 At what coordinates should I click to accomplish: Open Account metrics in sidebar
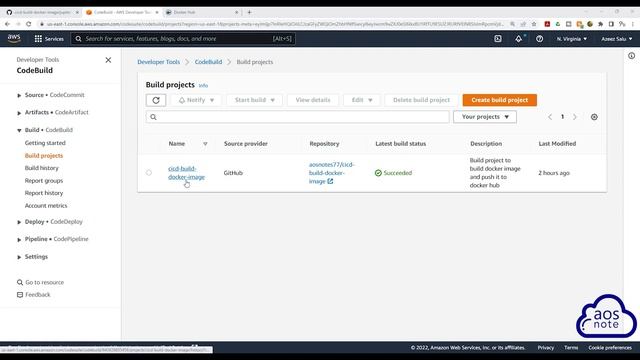46,205
